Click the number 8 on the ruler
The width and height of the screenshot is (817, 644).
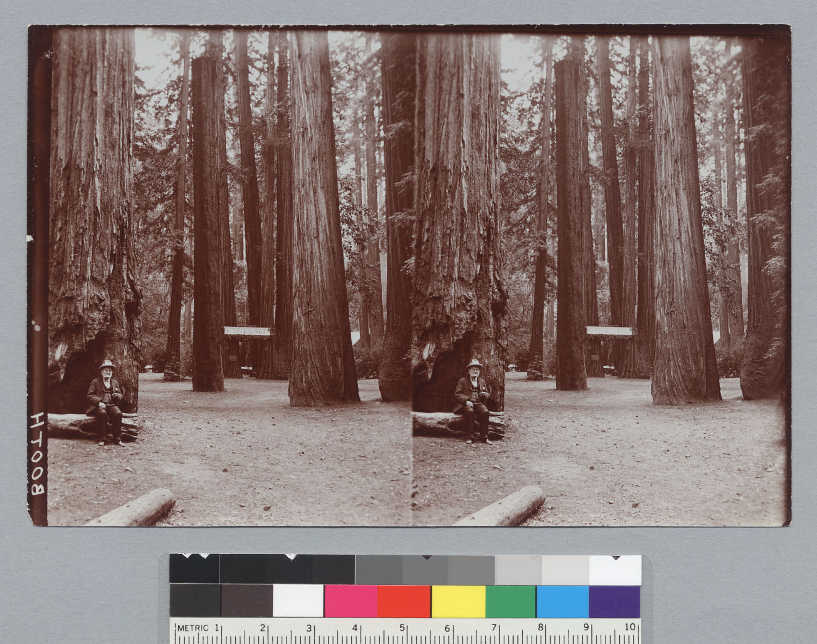tap(540, 628)
